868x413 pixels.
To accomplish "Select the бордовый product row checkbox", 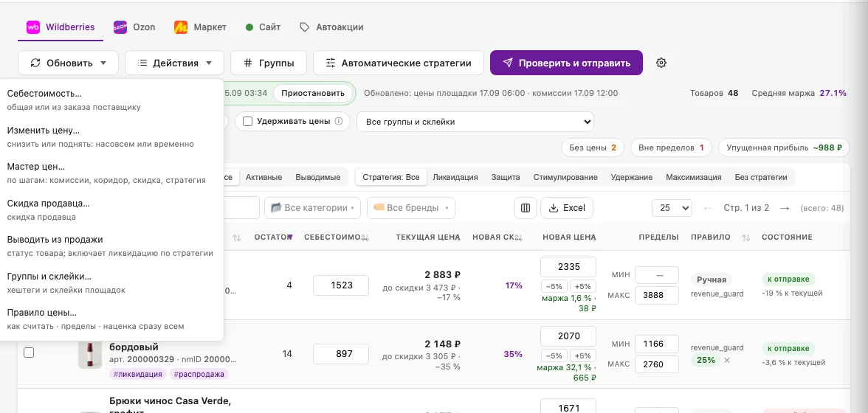I will coord(29,353).
